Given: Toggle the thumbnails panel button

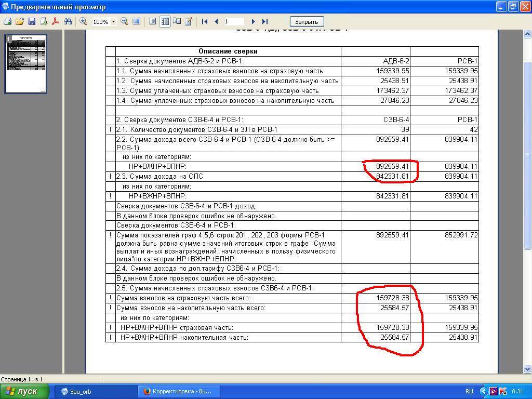Looking at the screenshot, I should point(165,21).
